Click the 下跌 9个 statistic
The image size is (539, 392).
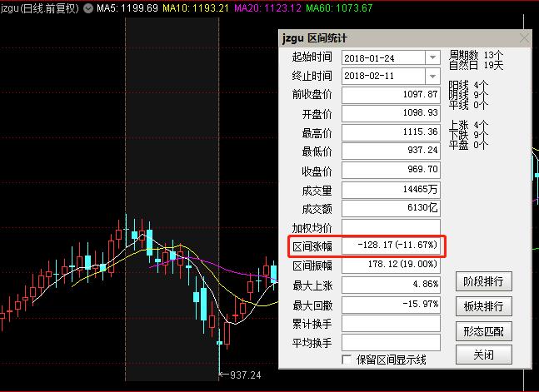[468, 135]
